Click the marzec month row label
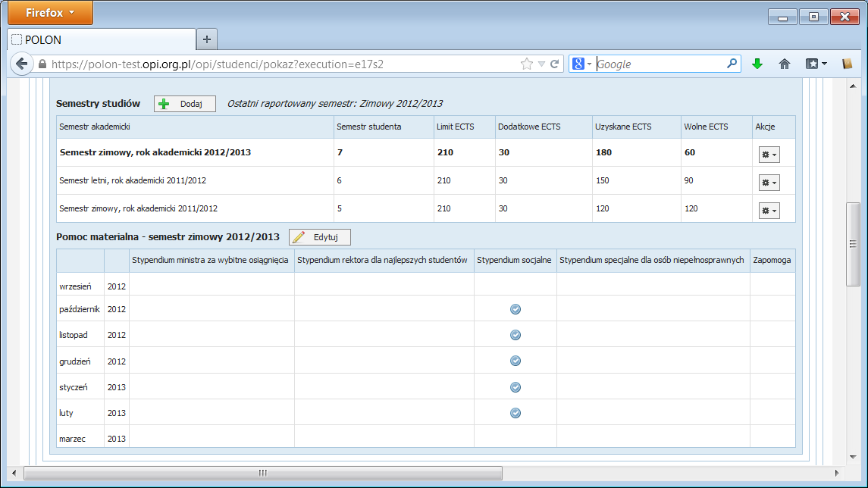This screenshot has height=488, width=868. point(73,439)
